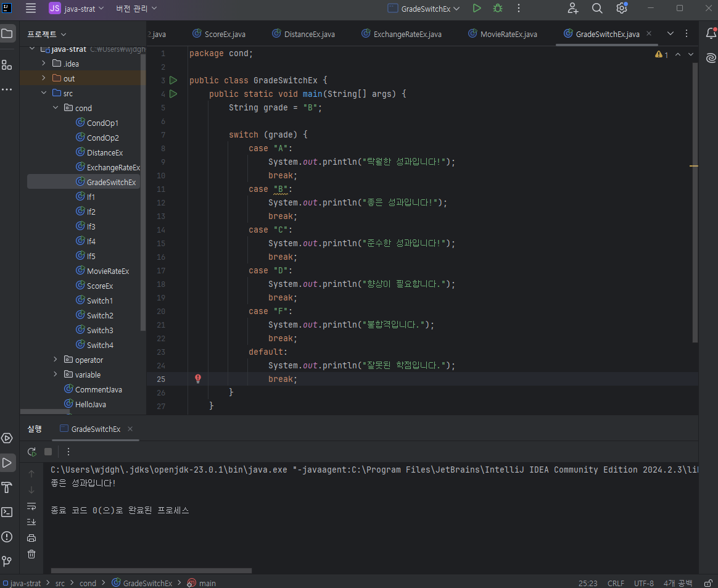Start debugging with the bug icon

click(498, 8)
